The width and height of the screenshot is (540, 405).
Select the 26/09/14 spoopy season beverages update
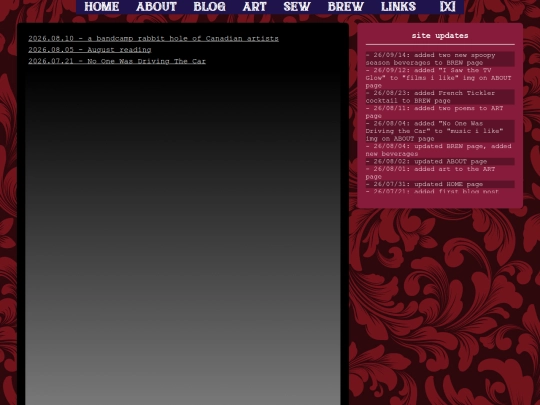click(x=440, y=59)
